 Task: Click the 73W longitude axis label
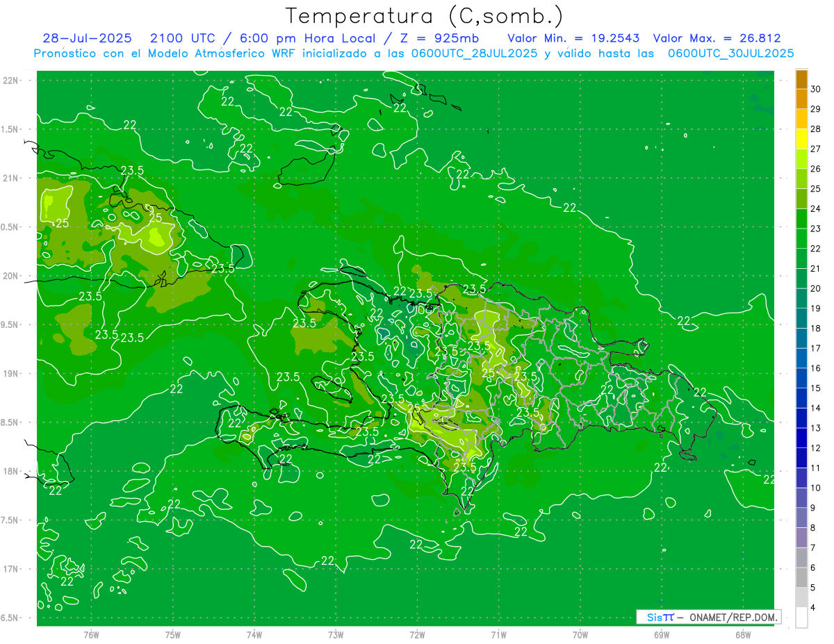tap(336, 634)
